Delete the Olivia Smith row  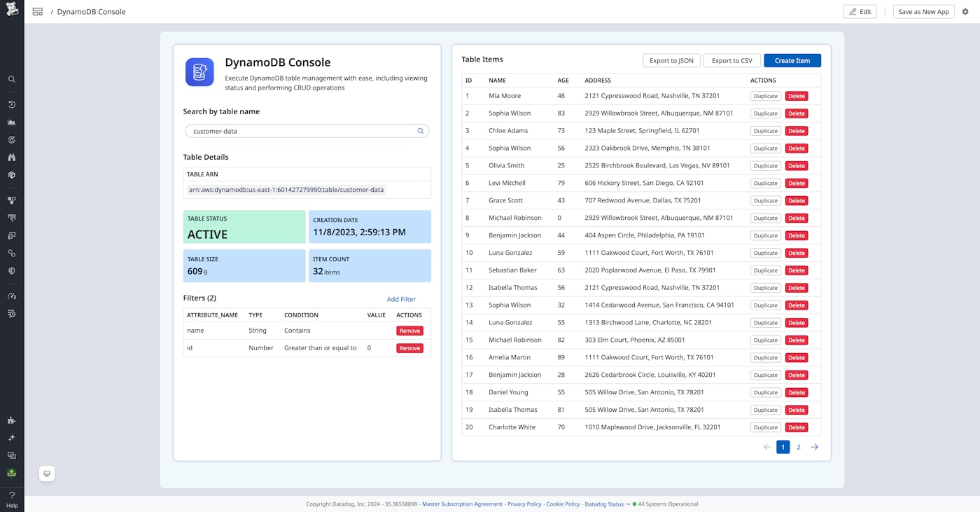point(796,166)
